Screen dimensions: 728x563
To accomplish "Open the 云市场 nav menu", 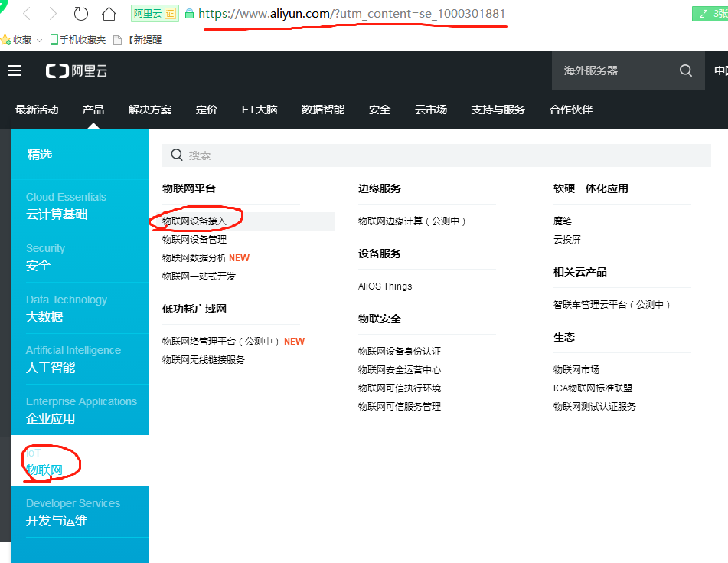I will (x=431, y=110).
